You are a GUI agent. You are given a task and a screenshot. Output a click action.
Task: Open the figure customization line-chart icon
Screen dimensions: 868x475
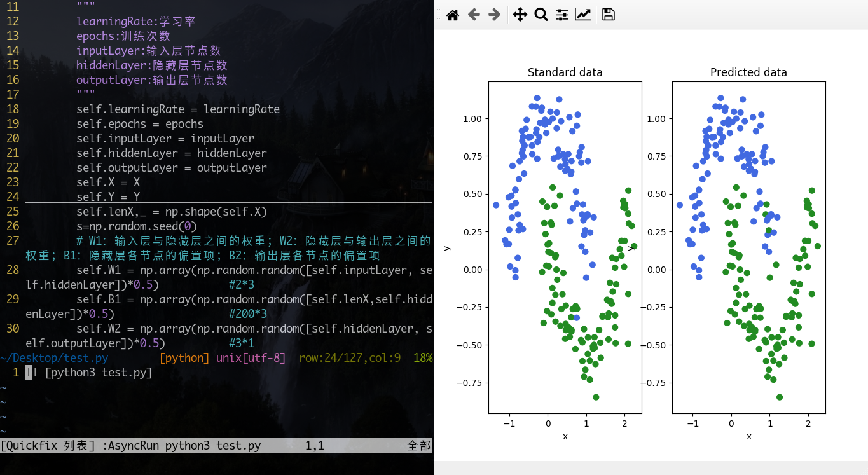click(x=583, y=14)
